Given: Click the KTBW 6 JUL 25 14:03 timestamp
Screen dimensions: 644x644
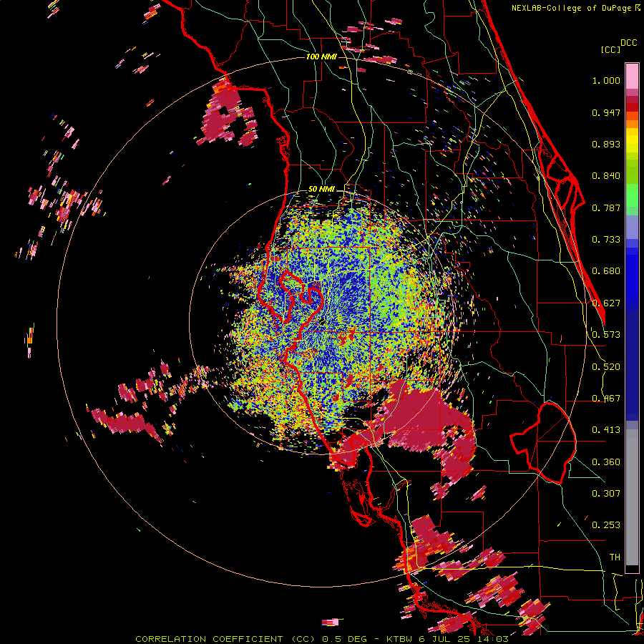Looking at the screenshot, I should (x=447, y=639).
